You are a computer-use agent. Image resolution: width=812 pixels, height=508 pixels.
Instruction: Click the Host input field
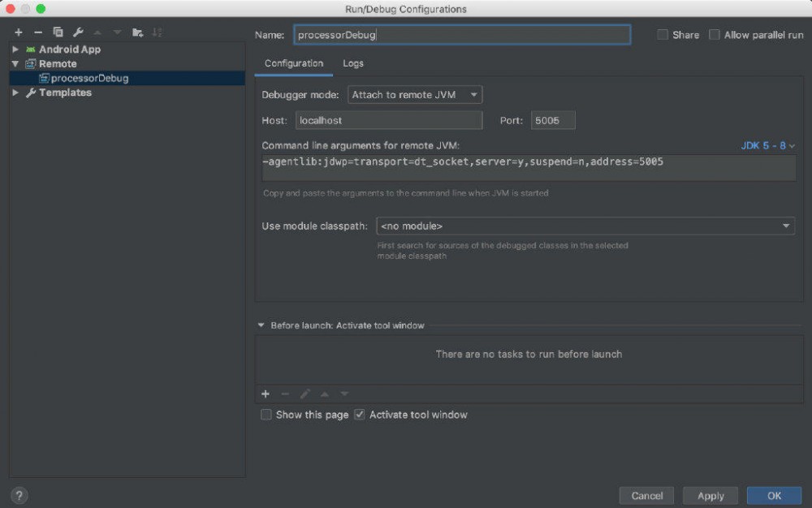(x=388, y=120)
